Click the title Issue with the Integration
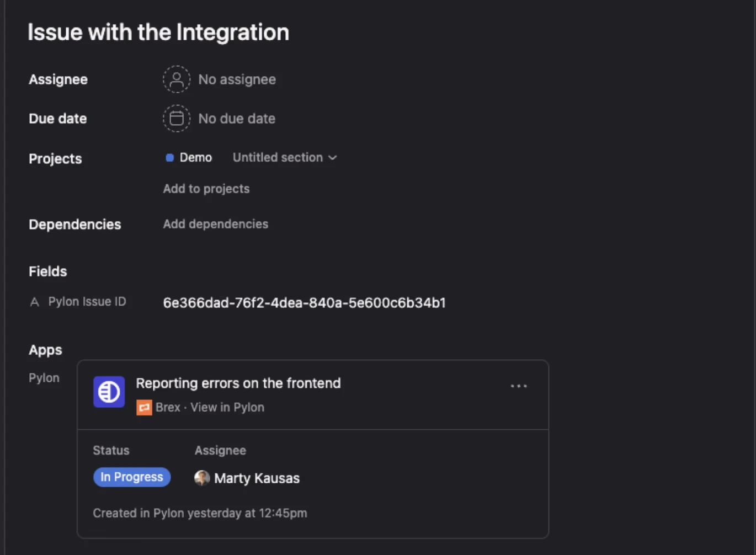Image resolution: width=756 pixels, height=555 pixels. 158,32
